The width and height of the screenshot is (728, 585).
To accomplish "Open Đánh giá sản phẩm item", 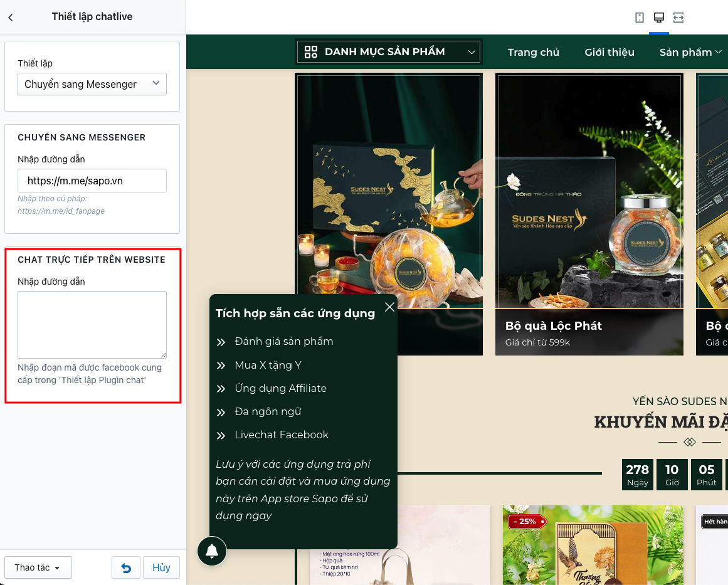I will (x=283, y=341).
